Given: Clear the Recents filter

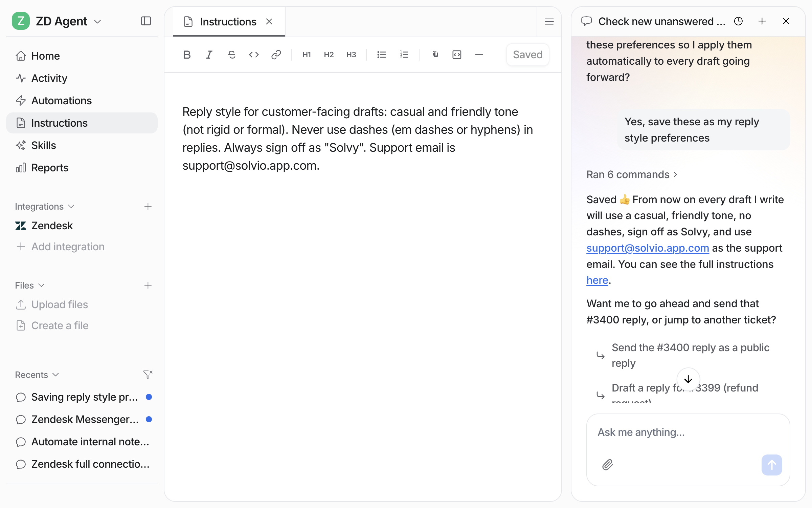Looking at the screenshot, I should [x=148, y=375].
